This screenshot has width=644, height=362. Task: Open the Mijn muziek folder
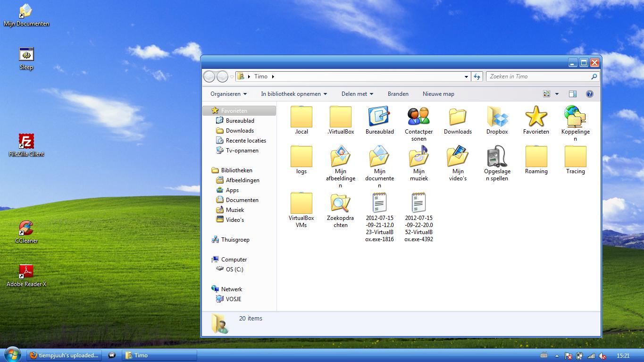418,163
